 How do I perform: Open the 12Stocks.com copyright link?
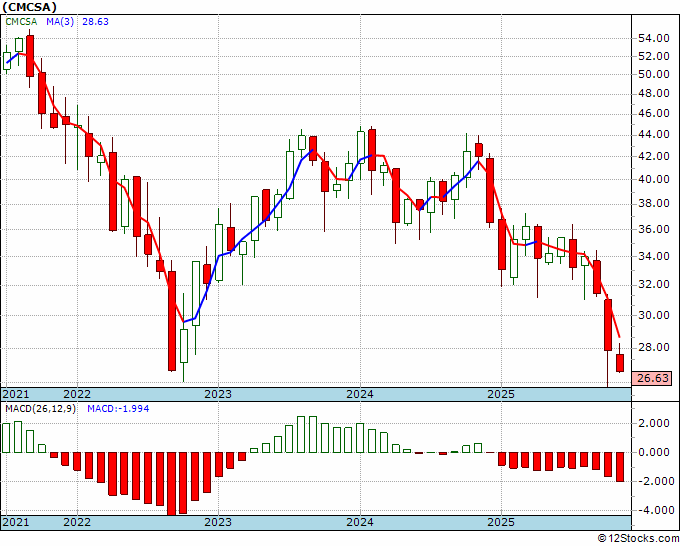[638, 538]
